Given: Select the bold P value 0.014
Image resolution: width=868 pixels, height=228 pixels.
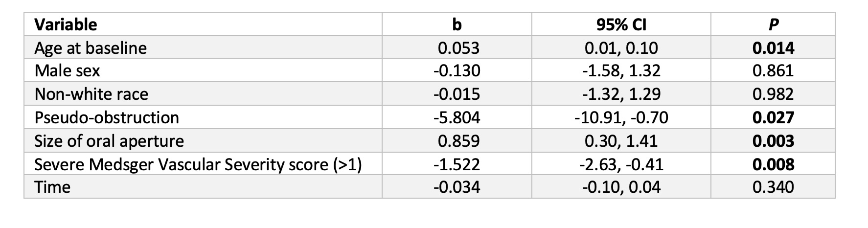Looking at the screenshot, I should [x=773, y=48].
